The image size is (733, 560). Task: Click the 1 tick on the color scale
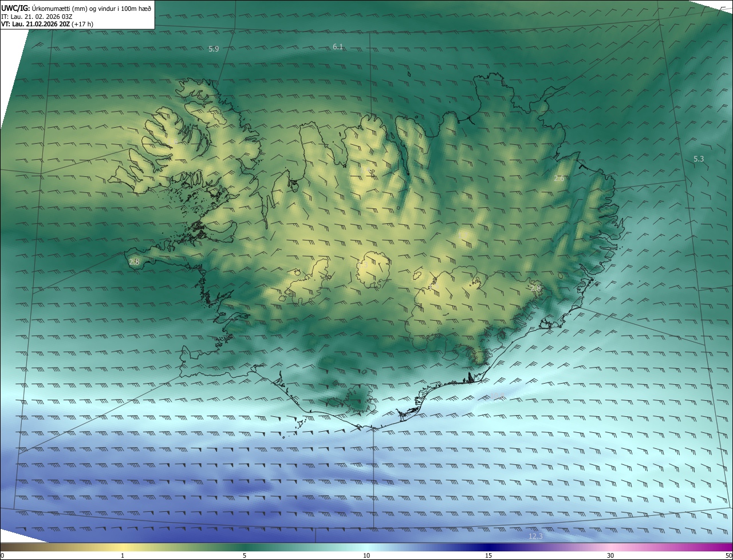coord(123,555)
